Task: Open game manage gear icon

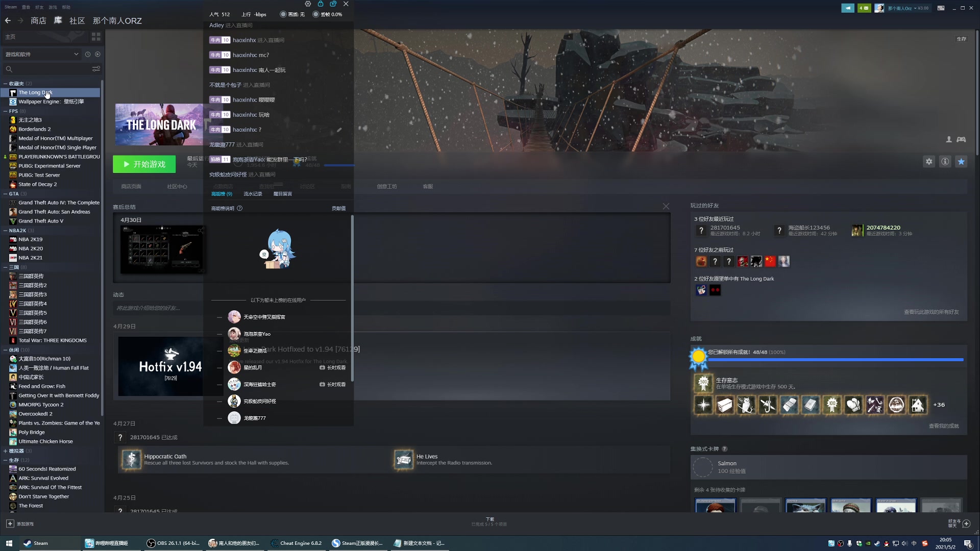Action: [x=929, y=162]
